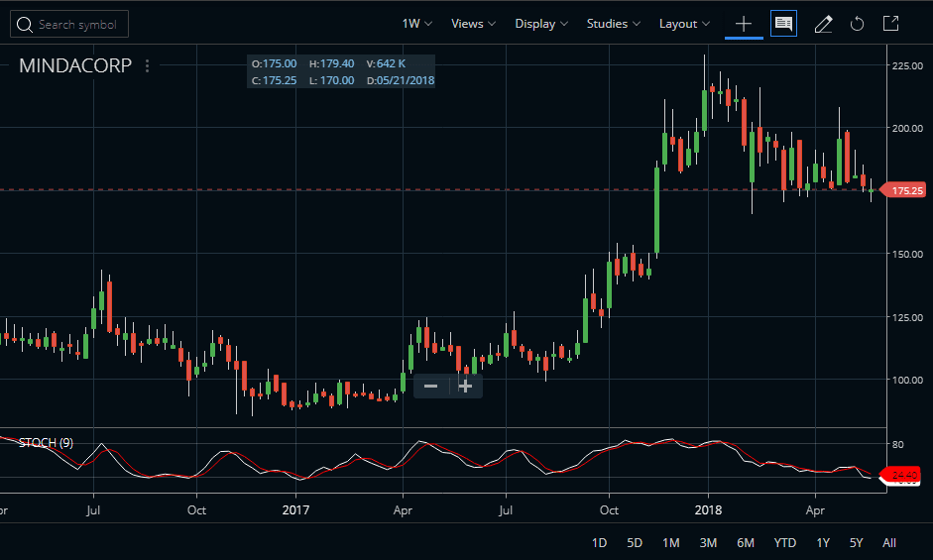Switch to the 5Y range
This screenshot has width=933, height=560.
pos(857,543)
